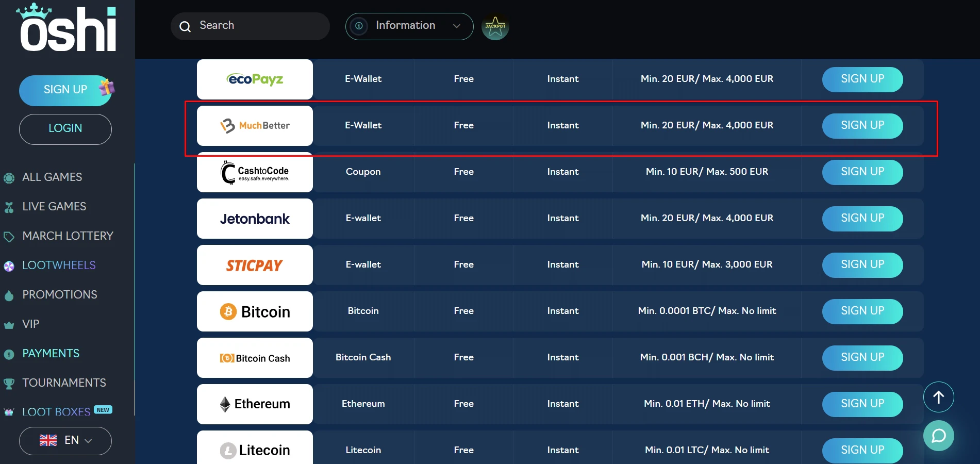This screenshot has height=464, width=980.
Task: Click the STICPAY logo card
Action: 255,265
